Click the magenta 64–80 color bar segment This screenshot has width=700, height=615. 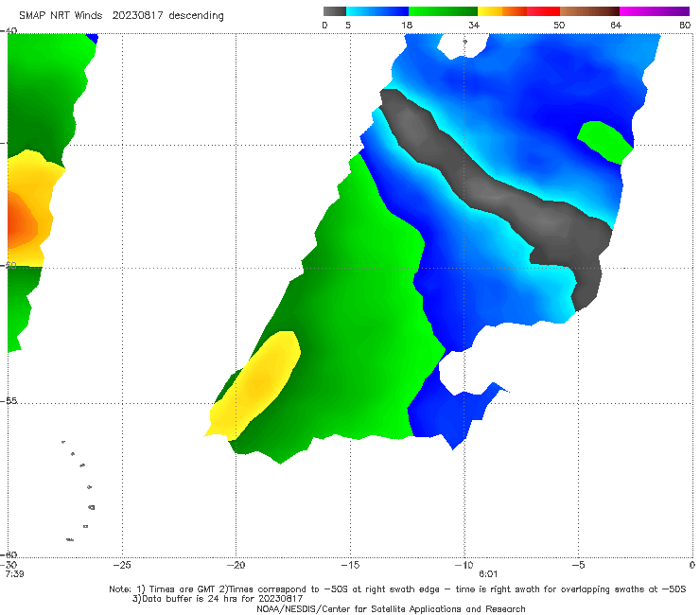pos(655,11)
